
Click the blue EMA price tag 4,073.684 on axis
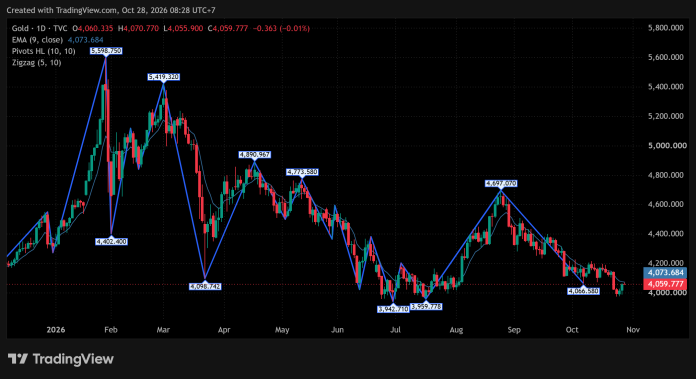click(x=665, y=273)
